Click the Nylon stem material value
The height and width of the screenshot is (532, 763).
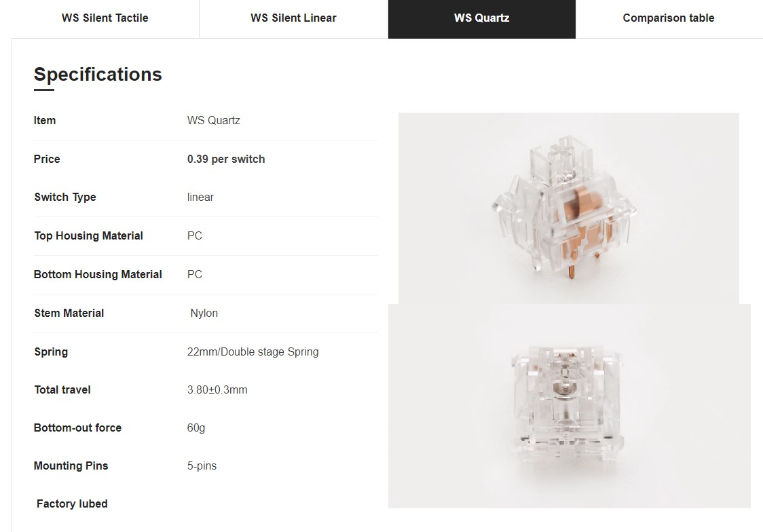click(x=204, y=313)
